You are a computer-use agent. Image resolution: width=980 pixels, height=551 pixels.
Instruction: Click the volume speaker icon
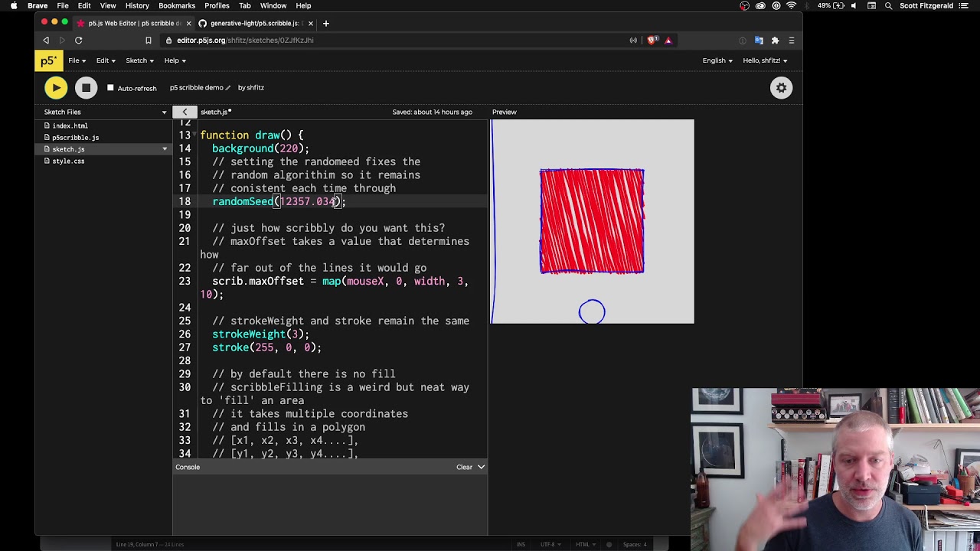point(854,6)
